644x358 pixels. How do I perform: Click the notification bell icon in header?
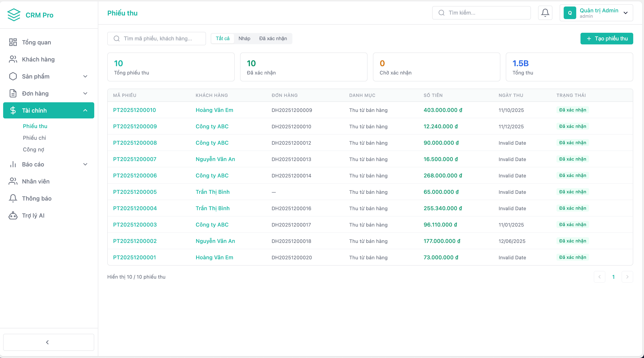click(545, 13)
